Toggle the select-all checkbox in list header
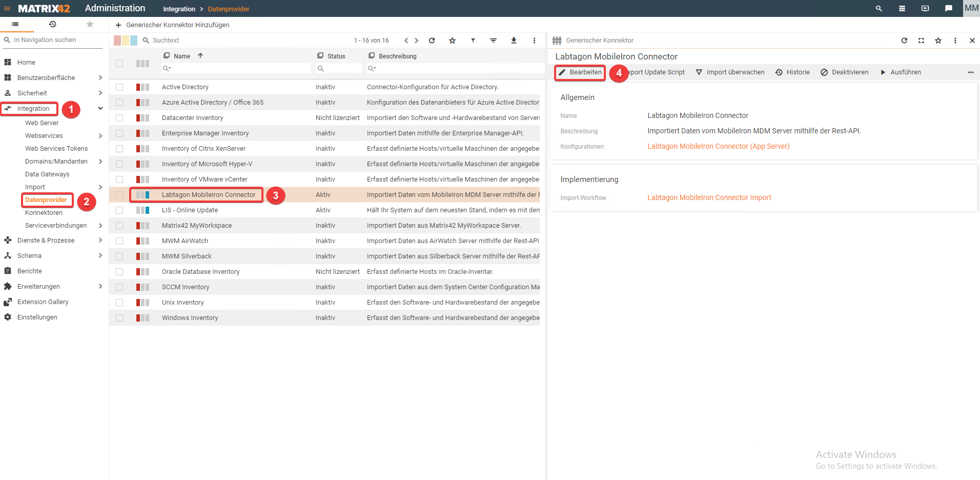Image resolution: width=980 pixels, height=480 pixels. coord(119,64)
